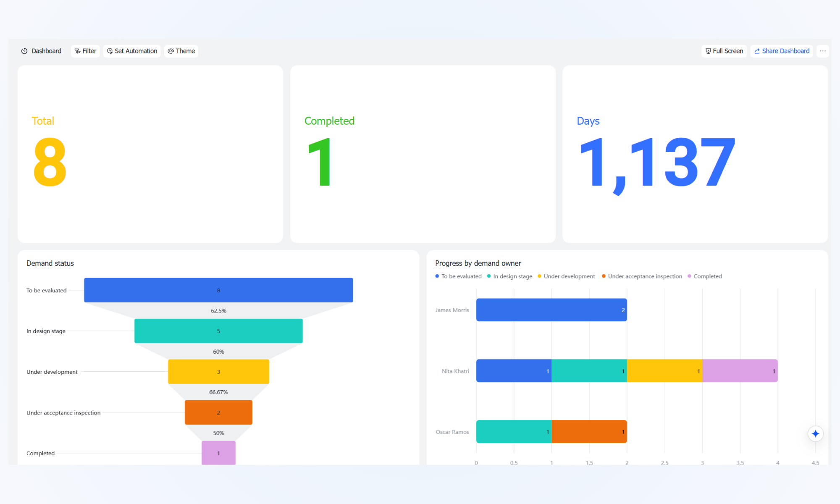Click the floating AI sparkle assistant icon
840x504 pixels.
(815, 433)
